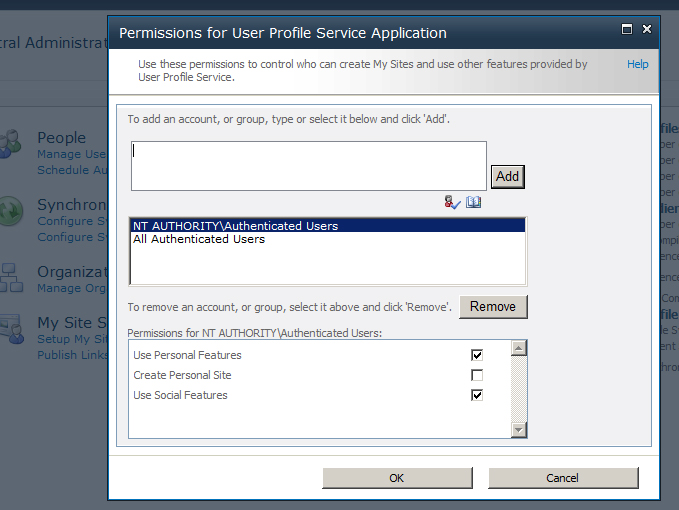Confirm permissions with OK button
This screenshot has height=510, width=679.
click(396, 478)
